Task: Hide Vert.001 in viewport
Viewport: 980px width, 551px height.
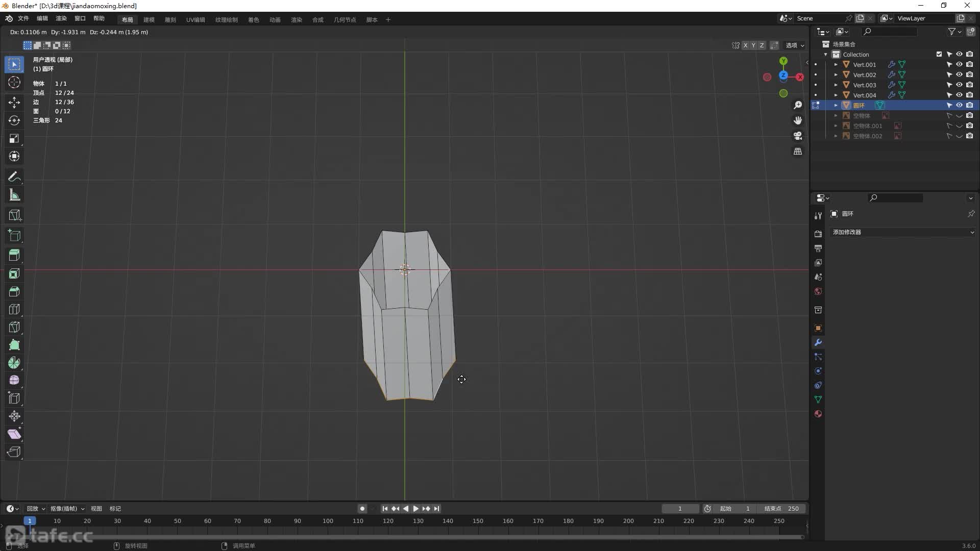Action: [x=959, y=64]
